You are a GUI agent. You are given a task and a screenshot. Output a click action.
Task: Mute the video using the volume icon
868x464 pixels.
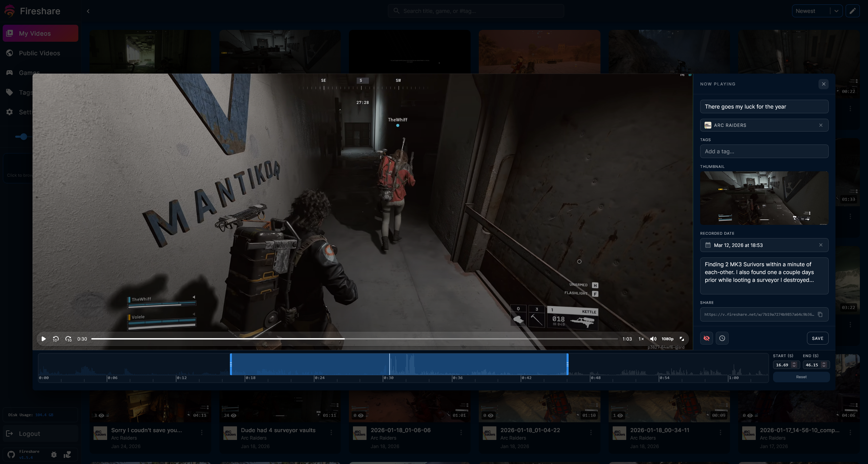pos(653,339)
